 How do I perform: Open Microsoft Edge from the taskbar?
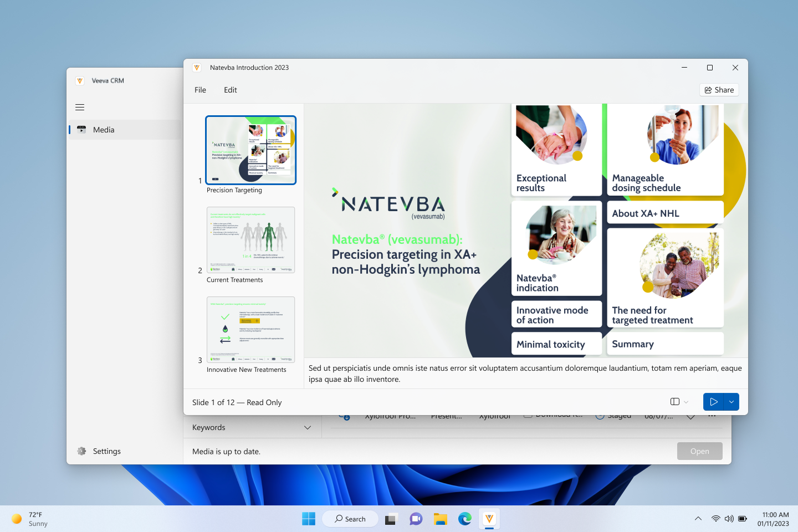(464, 519)
